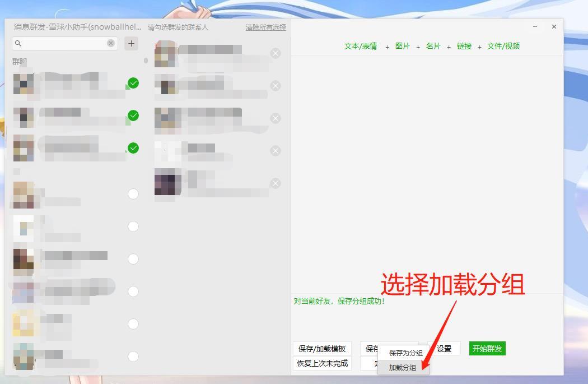The width and height of the screenshot is (588, 384).
Task: Clear the search box with the x icon
Action: point(111,43)
